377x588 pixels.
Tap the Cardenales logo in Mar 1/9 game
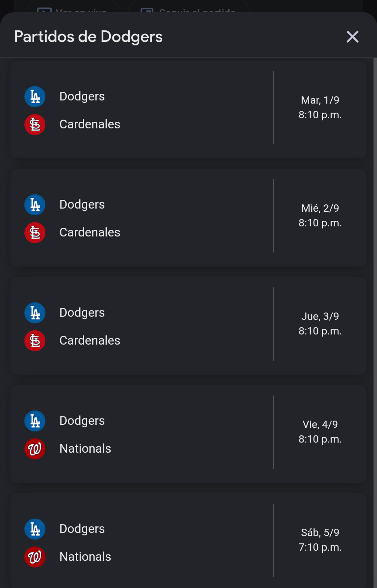(x=35, y=125)
